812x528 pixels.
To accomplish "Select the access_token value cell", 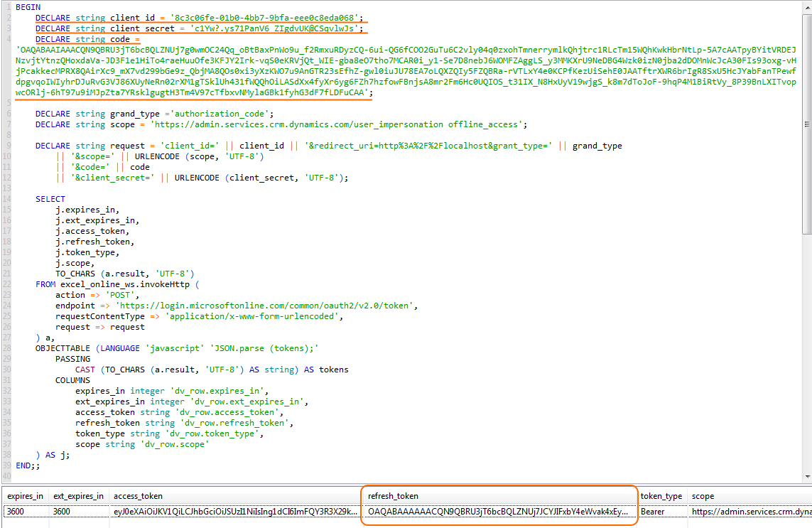I will pyautogui.click(x=234, y=511).
